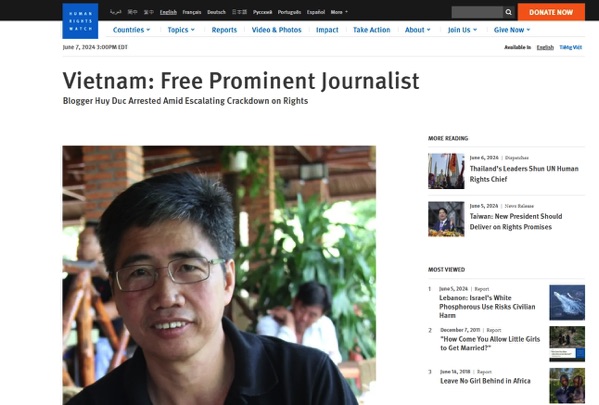
Task: Read 'Leave No Girl Behind in Africa'
Action: (x=485, y=381)
